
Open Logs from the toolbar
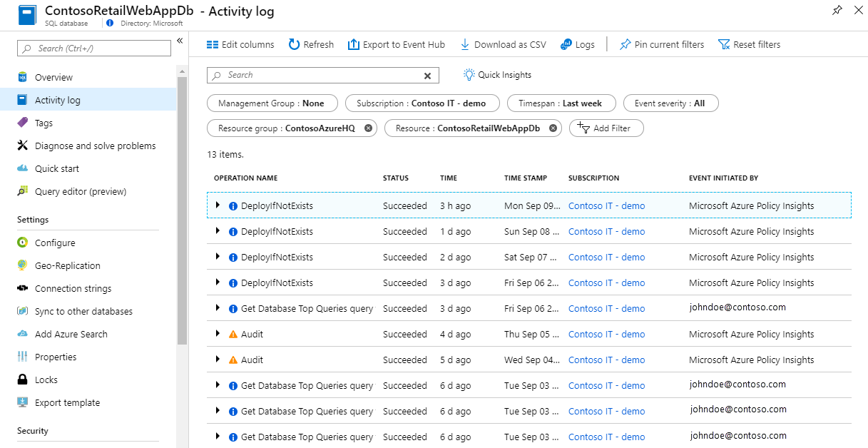[566, 44]
